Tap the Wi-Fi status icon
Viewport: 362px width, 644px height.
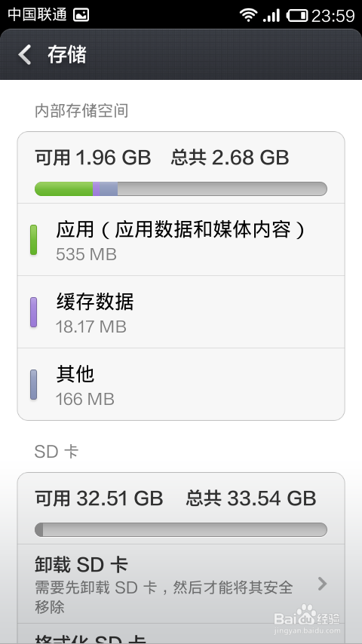pos(248,15)
